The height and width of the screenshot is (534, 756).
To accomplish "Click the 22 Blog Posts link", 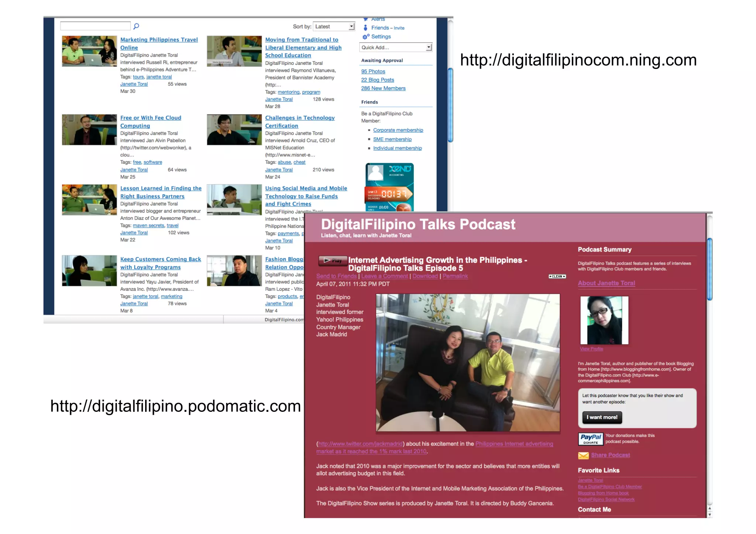I will (x=378, y=80).
